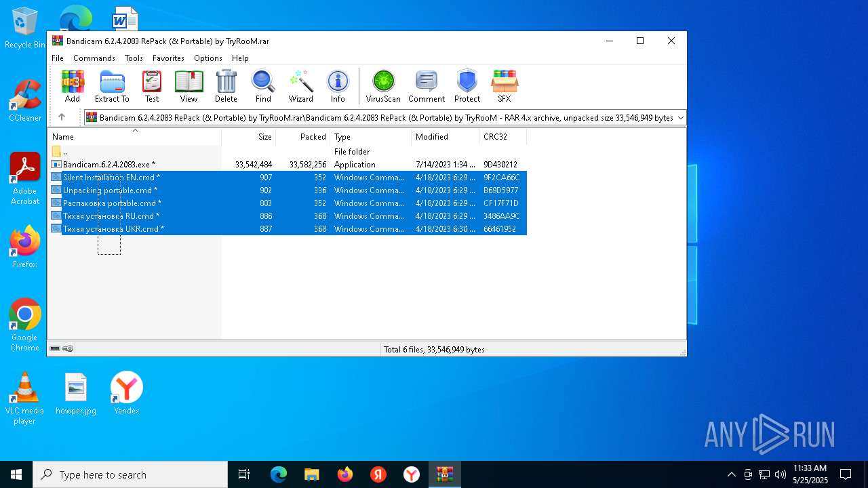Click the status bar total files text
868x488 pixels.
point(434,350)
